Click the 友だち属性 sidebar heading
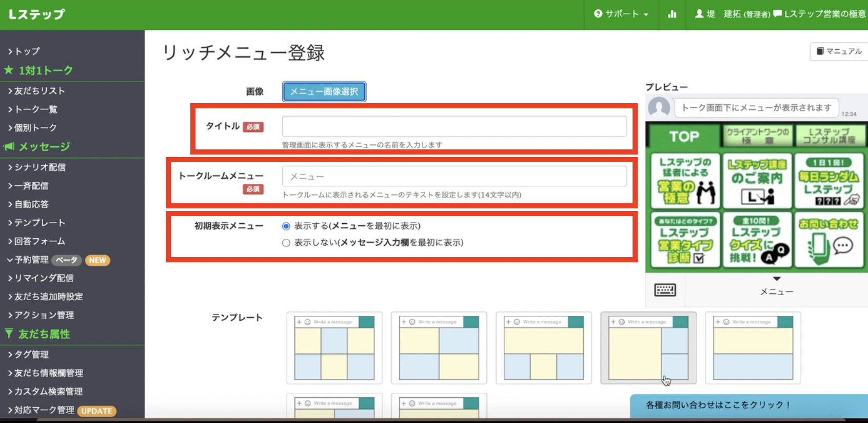 pos(44,334)
